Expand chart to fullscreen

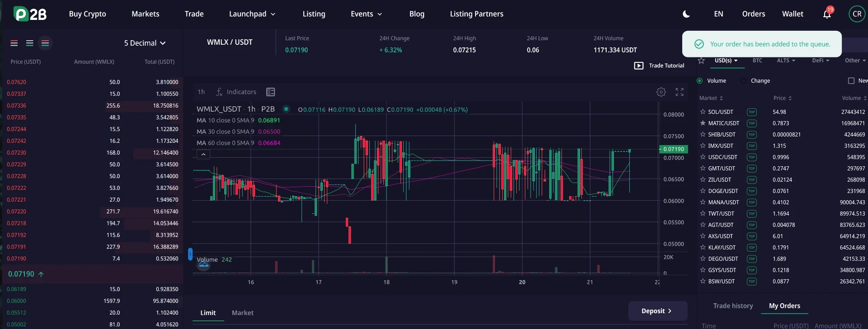coord(679,92)
